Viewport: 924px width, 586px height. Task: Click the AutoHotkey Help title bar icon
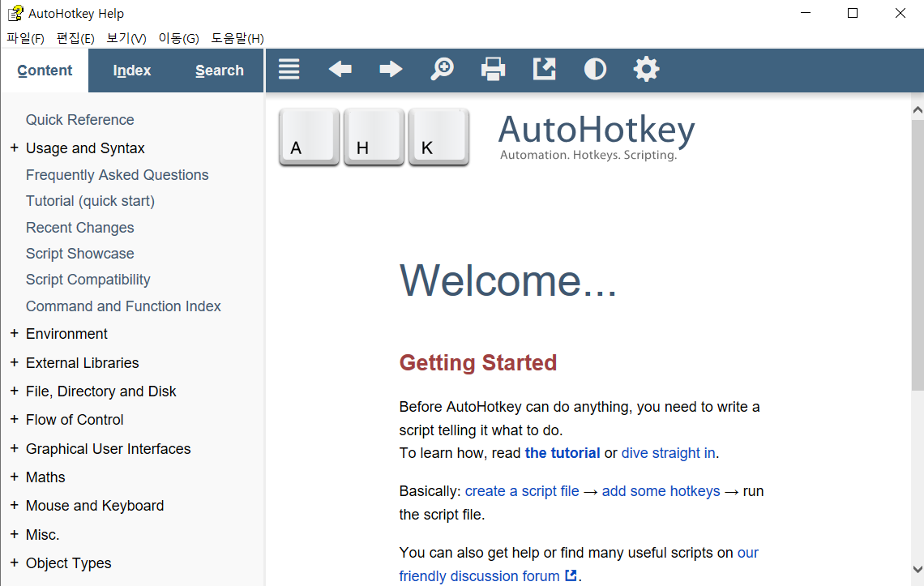pos(16,13)
